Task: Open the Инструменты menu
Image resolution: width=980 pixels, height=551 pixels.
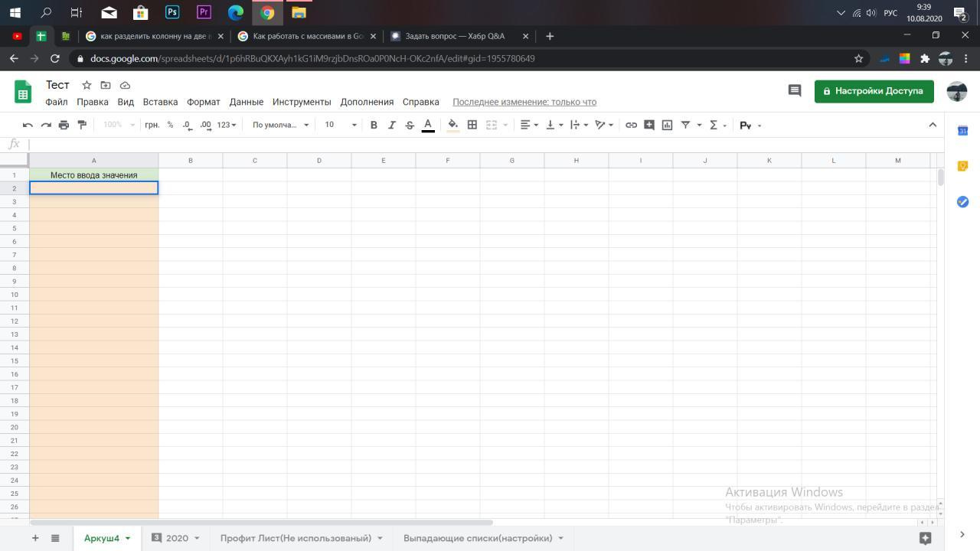Action: coord(302,102)
